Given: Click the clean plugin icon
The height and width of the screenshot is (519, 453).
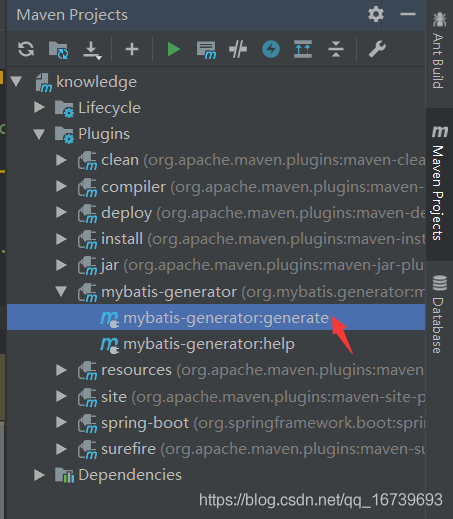Looking at the screenshot, I should (88, 161).
